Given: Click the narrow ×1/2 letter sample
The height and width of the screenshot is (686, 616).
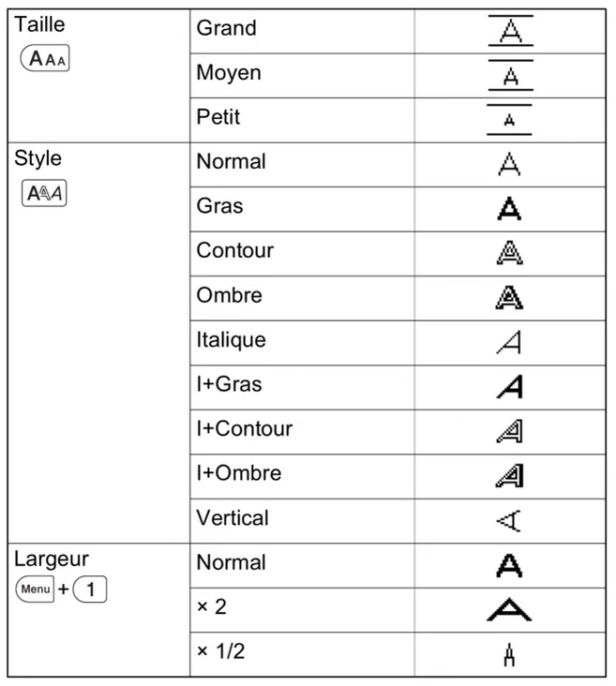Looking at the screenshot, I should [x=510, y=654].
